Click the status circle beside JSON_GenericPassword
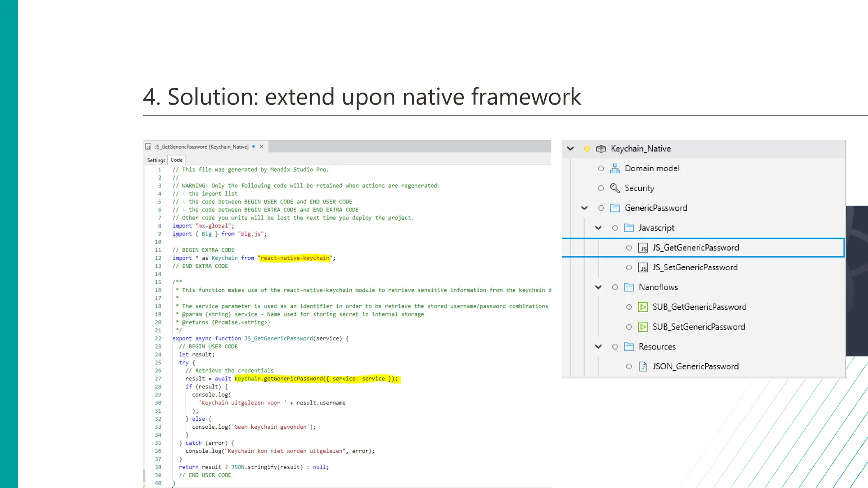 pos(629,366)
